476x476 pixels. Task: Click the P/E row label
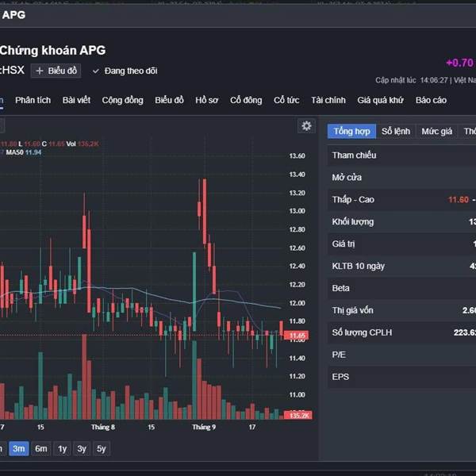tap(339, 355)
